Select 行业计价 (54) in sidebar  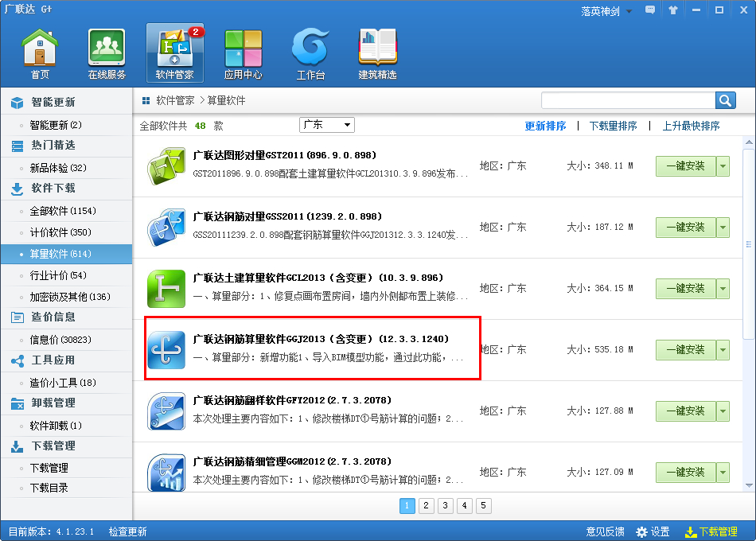point(58,275)
